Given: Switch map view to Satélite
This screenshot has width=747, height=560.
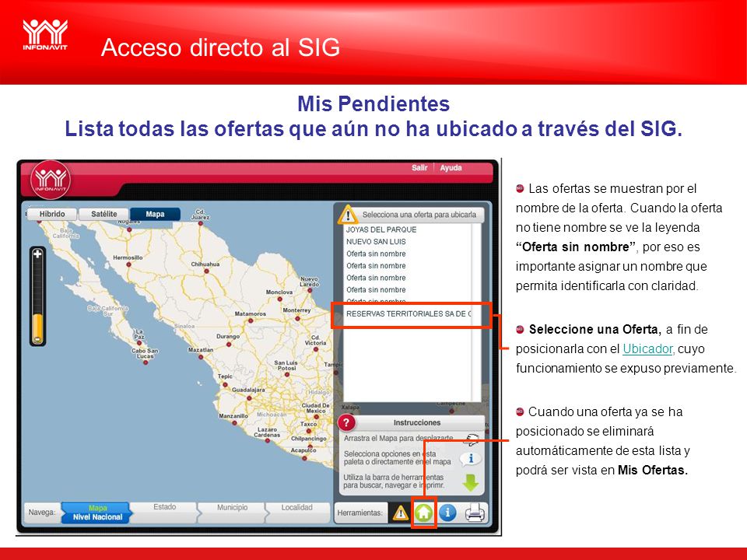Looking at the screenshot, I should click(103, 214).
